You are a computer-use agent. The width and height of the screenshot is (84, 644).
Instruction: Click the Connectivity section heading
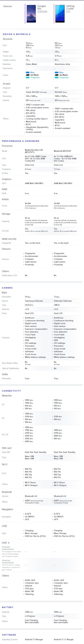click(x=11, y=391)
